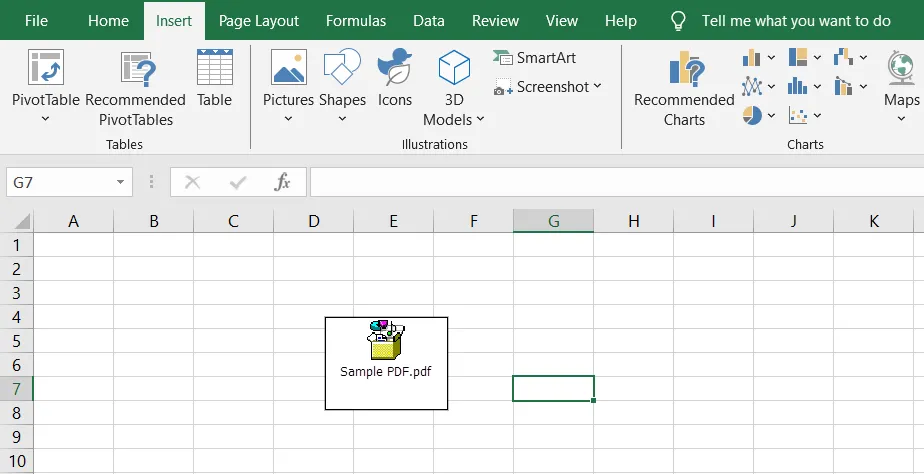The height and width of the screenshot is (474, 924).
Task: Expand the Maps dropdown arrow
Action: 902,119
